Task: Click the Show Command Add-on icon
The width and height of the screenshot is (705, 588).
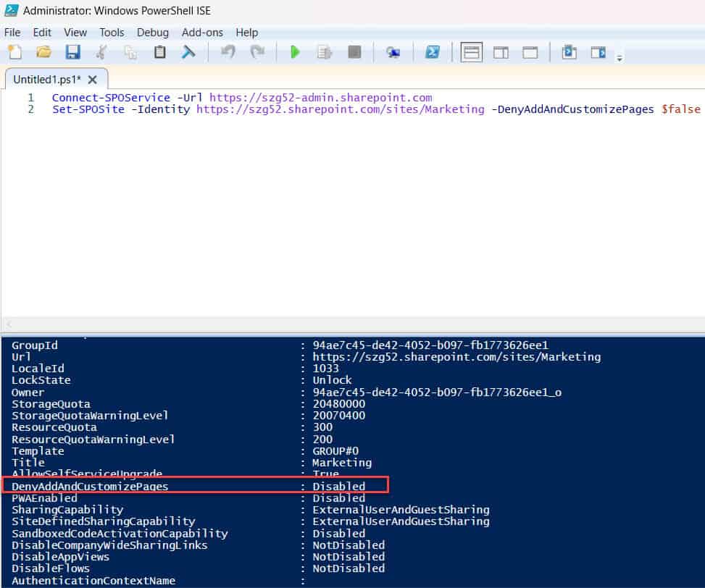Action: (x=598, y=53)
